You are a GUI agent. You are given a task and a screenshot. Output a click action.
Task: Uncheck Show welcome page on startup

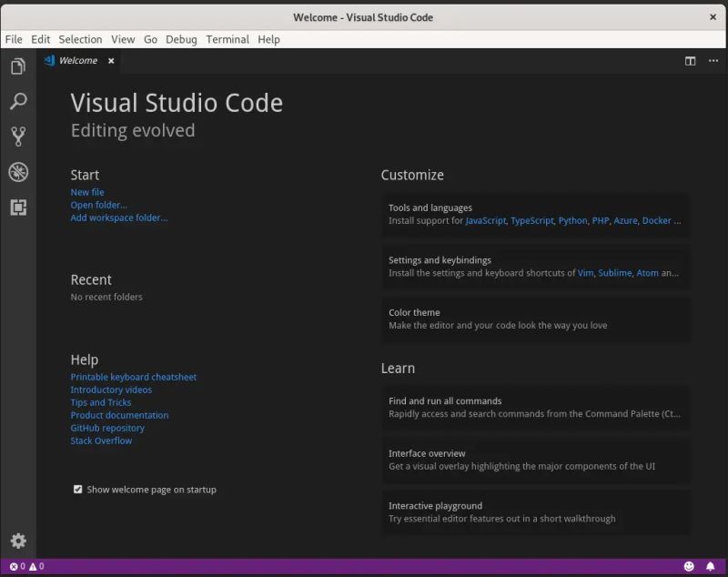[x=78, y=489]
